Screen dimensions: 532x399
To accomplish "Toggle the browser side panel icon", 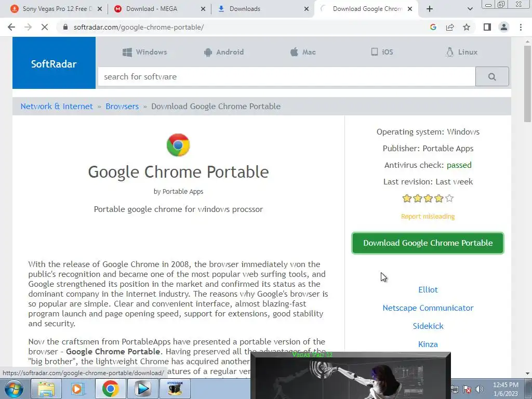I will (x=487, y=27).
